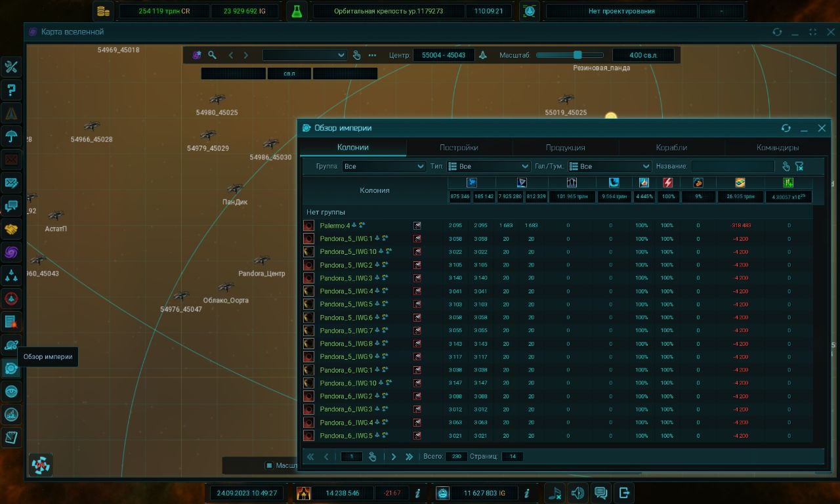840x504 pixels.
Task: Select colony Pandora_6_IWG 1
Action: (x=346, y=370)
